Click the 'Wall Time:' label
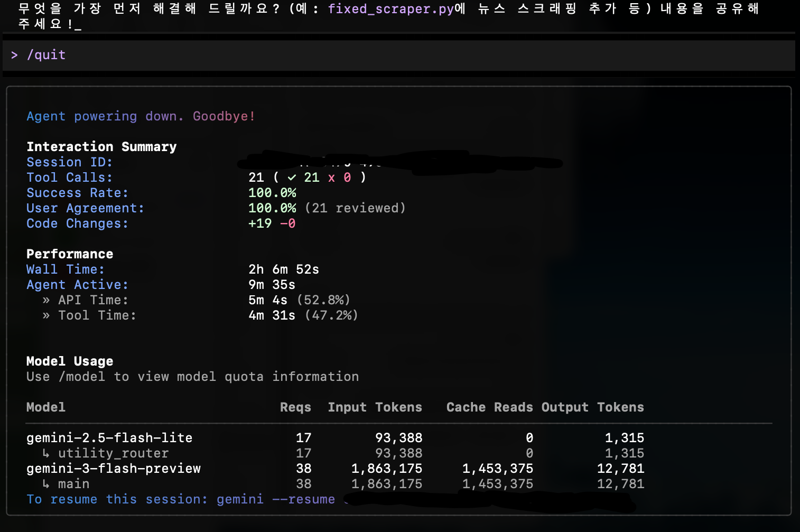 [66, 269]
